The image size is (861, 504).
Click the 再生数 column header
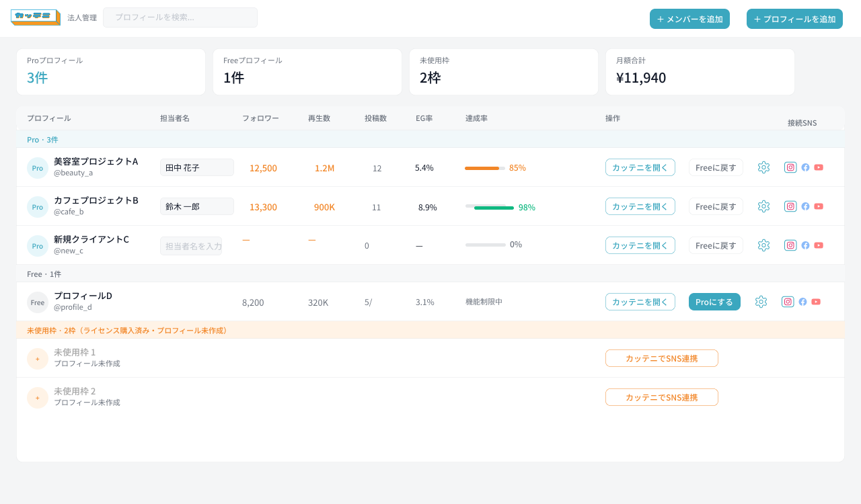click(x=319, y=118)
